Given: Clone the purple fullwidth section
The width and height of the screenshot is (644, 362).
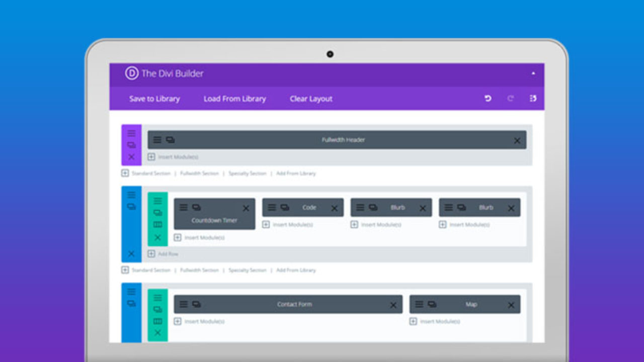Looking at the screenshot, I should click(131, 145).
